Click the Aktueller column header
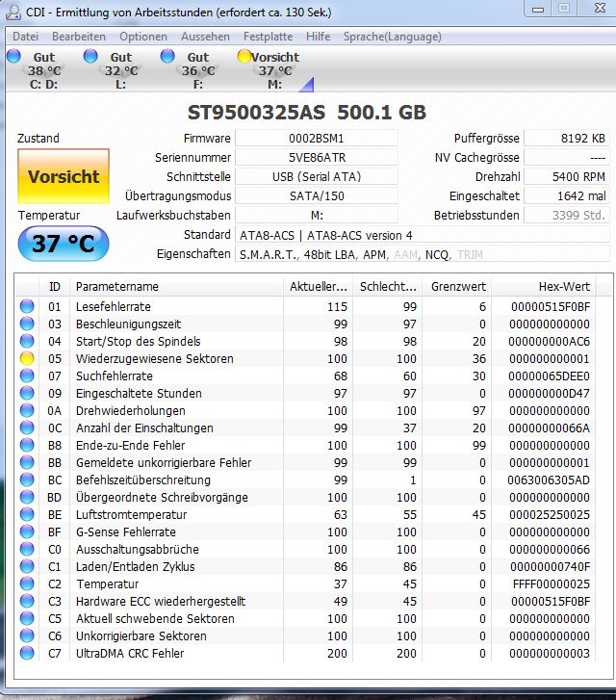 pos(318,286)
